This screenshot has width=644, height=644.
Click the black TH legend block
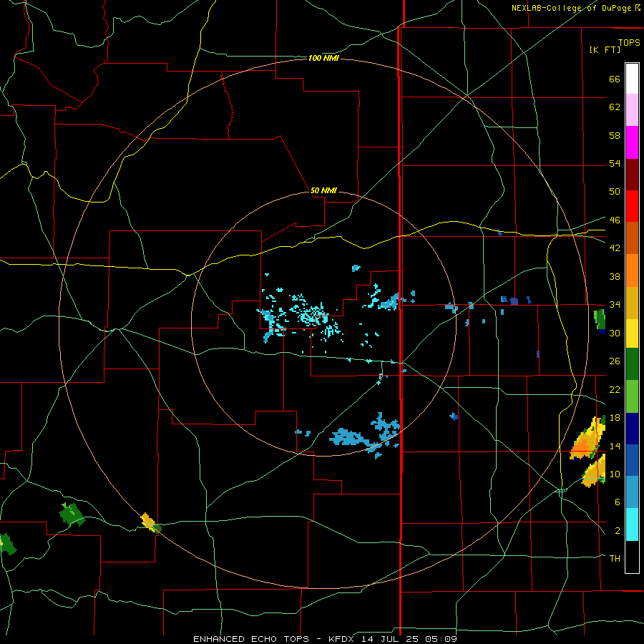point(632,557)
